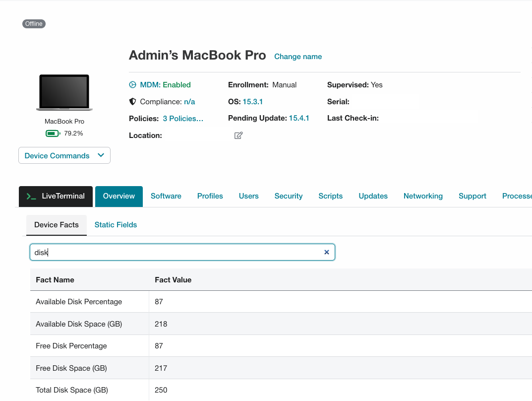Viewport: 532px width, 401px height.
Task: Click the Device Commands chevron arrow
Action: [101, 155]
